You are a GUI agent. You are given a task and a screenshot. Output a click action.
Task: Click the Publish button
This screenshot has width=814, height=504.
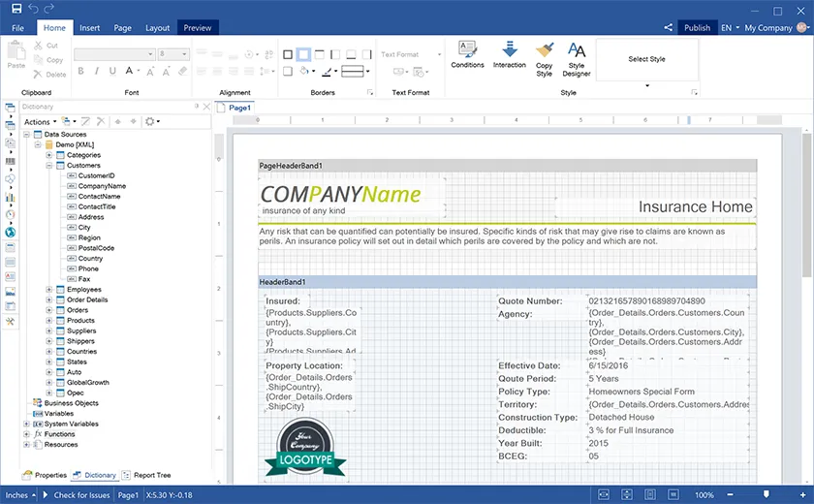[x=697, y=28]
